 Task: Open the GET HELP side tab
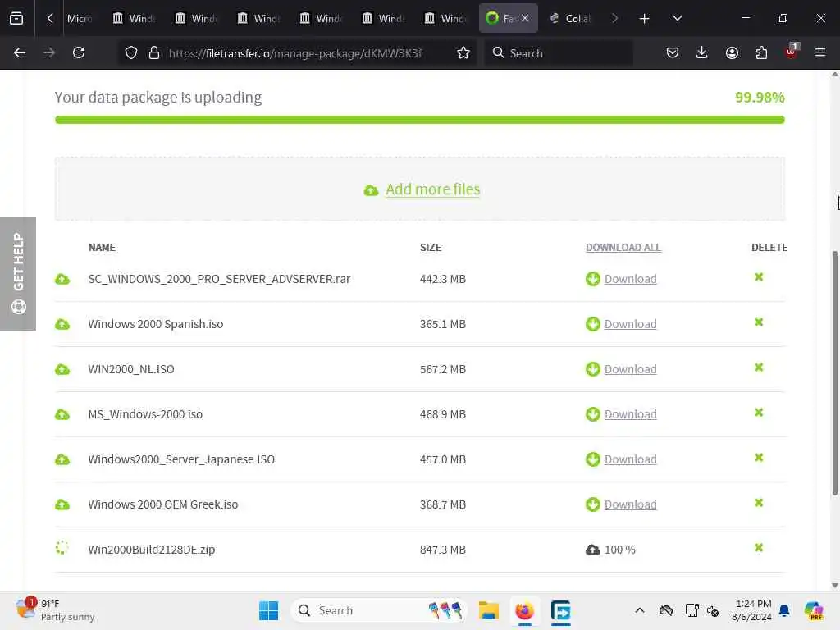tap(18, 273)
